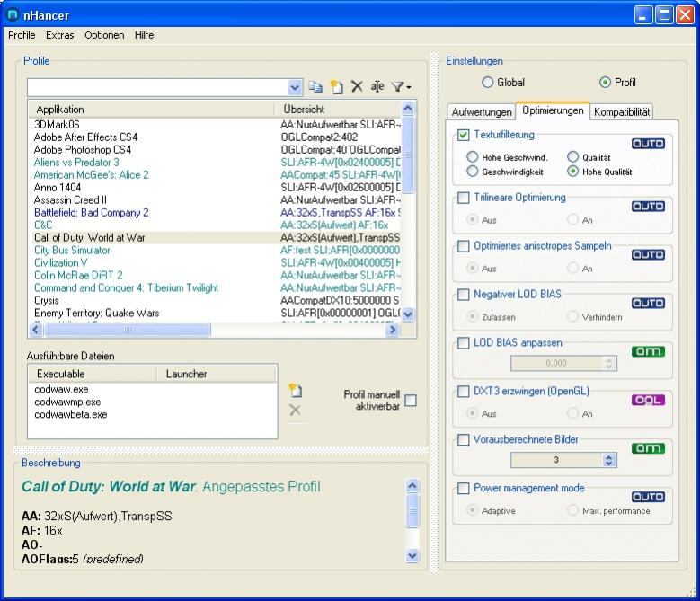This screenshot has height=601, width=700.
Task: Select Hohe Qualität radio option
Action: (x=572, y=172)
